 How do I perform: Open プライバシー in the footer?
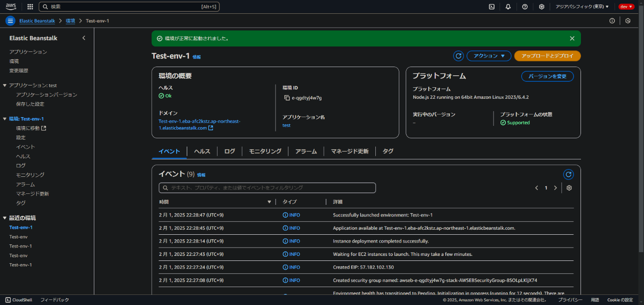click(x=570, y=300)
